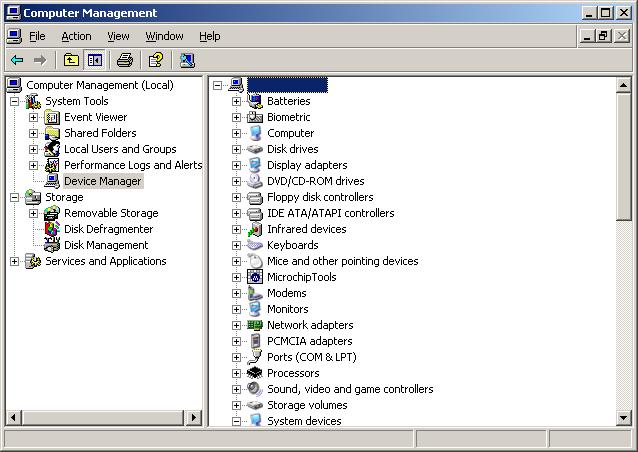
Task: Toggle Show/Hide Console Tree button
Action: (x=94, y=60)
